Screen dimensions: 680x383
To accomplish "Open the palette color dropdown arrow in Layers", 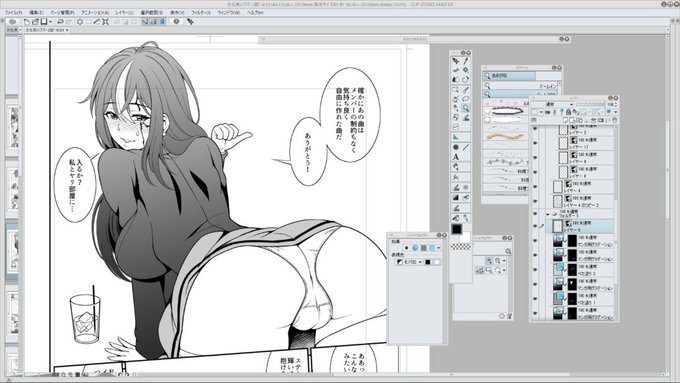I will click(542, 112).
